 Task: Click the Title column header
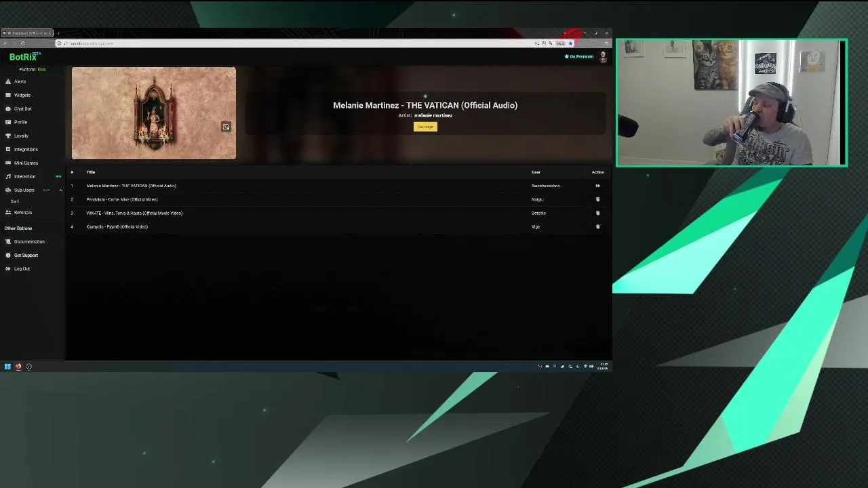pos(90,172)
